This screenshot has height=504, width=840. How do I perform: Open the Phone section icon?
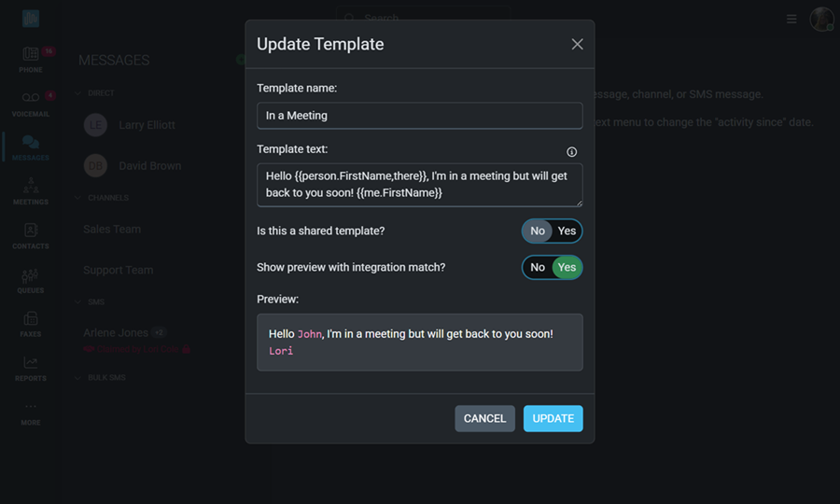(x=31, y=55)
